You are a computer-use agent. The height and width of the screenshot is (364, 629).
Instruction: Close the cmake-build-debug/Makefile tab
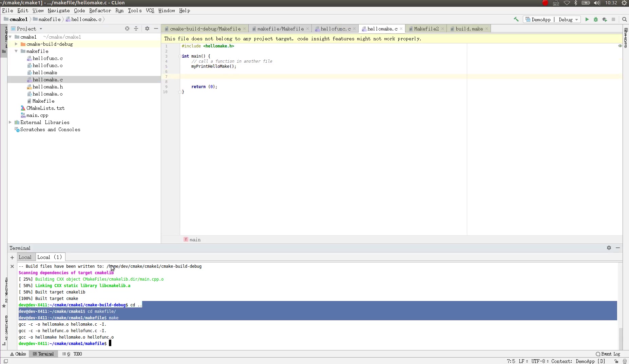point(244,29)
